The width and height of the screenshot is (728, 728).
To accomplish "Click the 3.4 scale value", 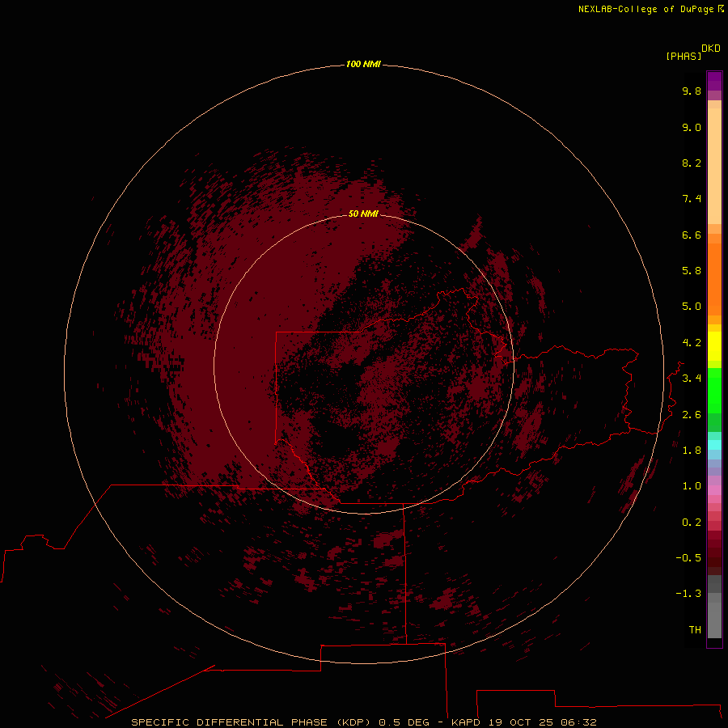I will click(x=692, y=379).
